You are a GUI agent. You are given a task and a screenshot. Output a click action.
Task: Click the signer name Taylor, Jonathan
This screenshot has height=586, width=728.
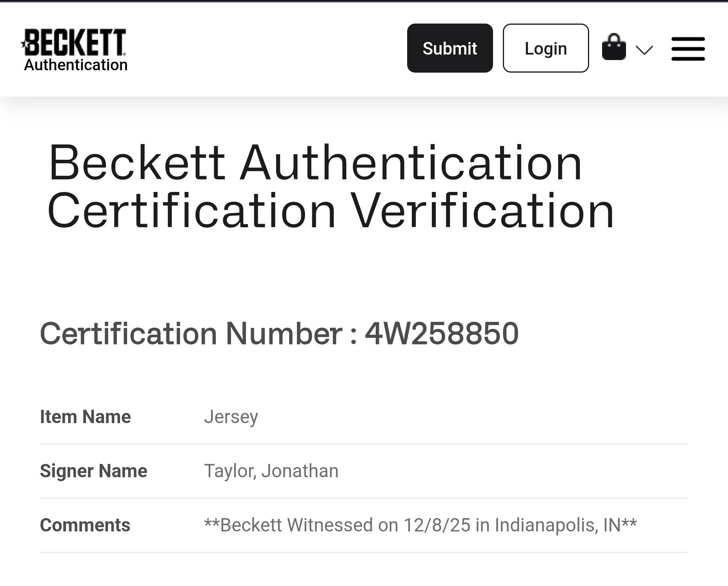pos(271,471)
